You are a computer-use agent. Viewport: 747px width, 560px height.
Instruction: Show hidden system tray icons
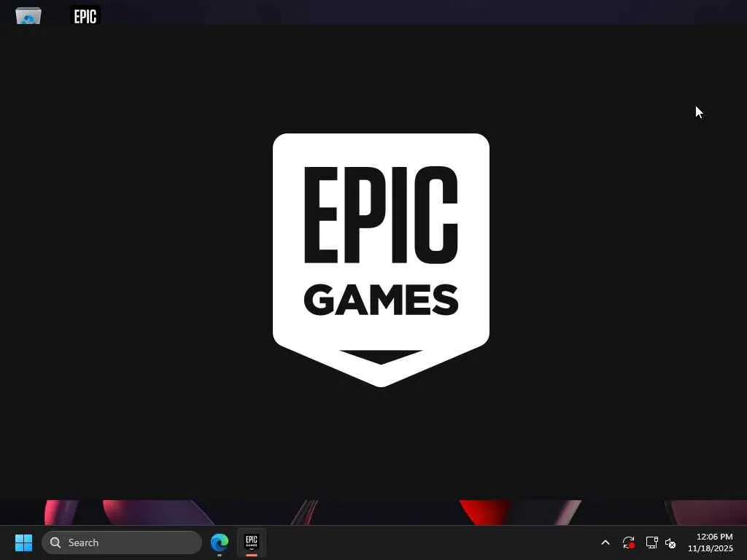point(605,542)
